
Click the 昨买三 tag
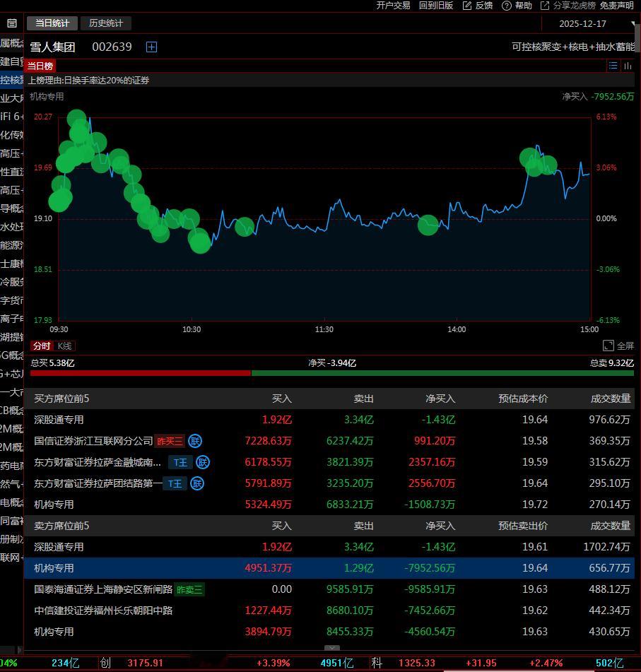pos(170,441)
